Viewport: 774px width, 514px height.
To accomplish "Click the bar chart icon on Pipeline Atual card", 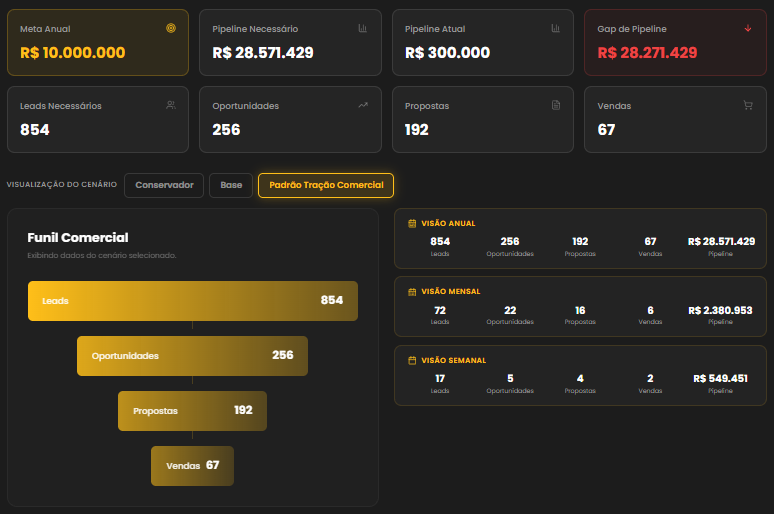I will [555, 28].
